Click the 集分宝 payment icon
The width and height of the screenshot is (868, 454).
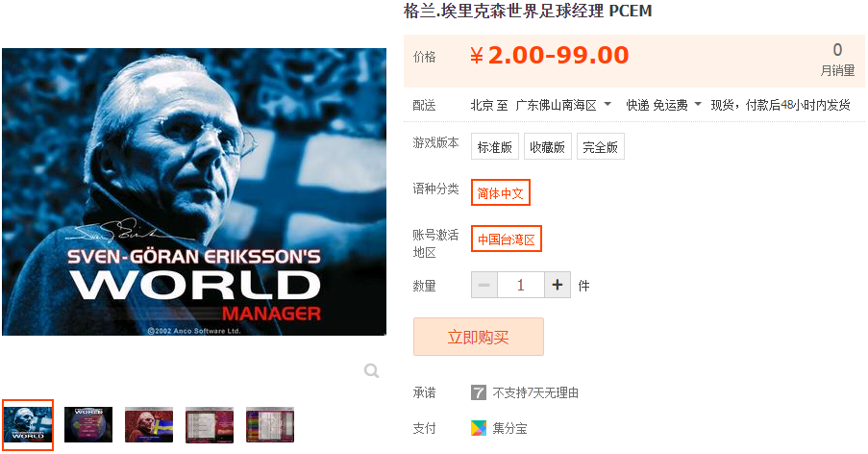[479, 428]
